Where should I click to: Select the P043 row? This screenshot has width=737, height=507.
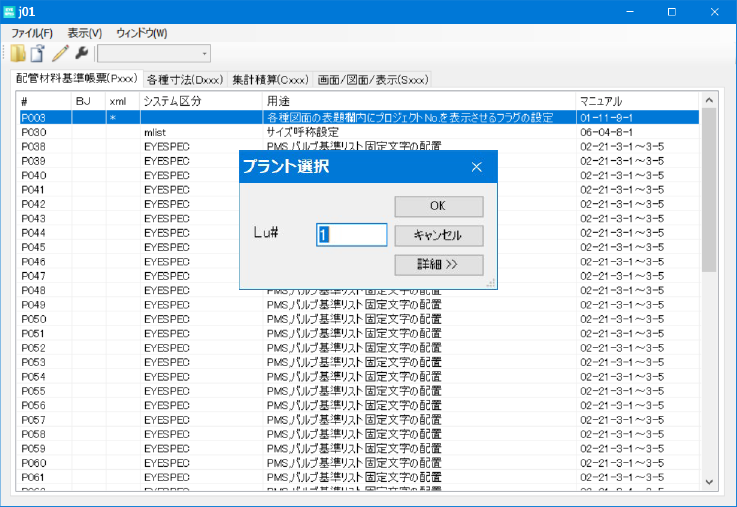point(359,218)
